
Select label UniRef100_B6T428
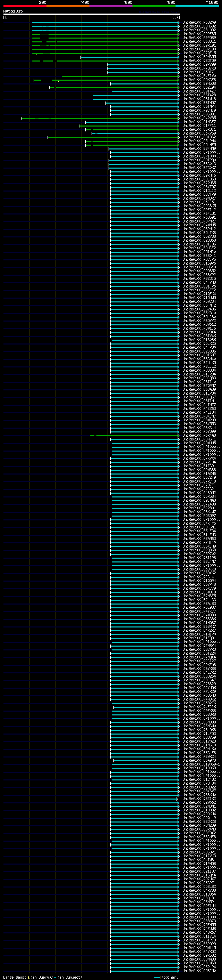(x=199, y=95)
